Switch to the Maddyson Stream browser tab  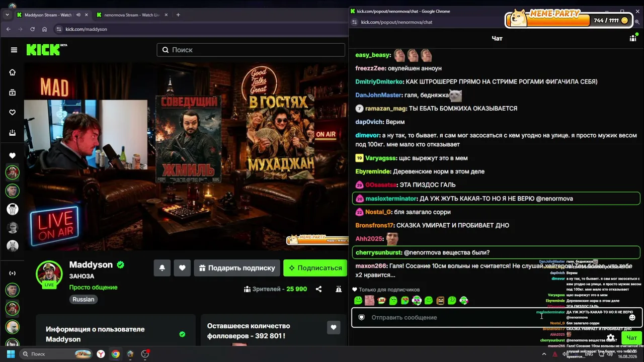pyautogui.click(x=48, y=15)
